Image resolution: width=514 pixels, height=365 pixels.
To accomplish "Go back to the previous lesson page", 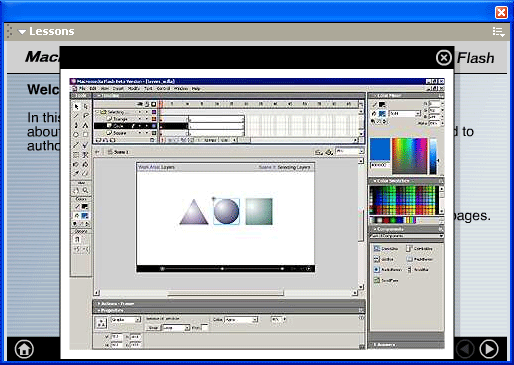I will click(465, 349).
